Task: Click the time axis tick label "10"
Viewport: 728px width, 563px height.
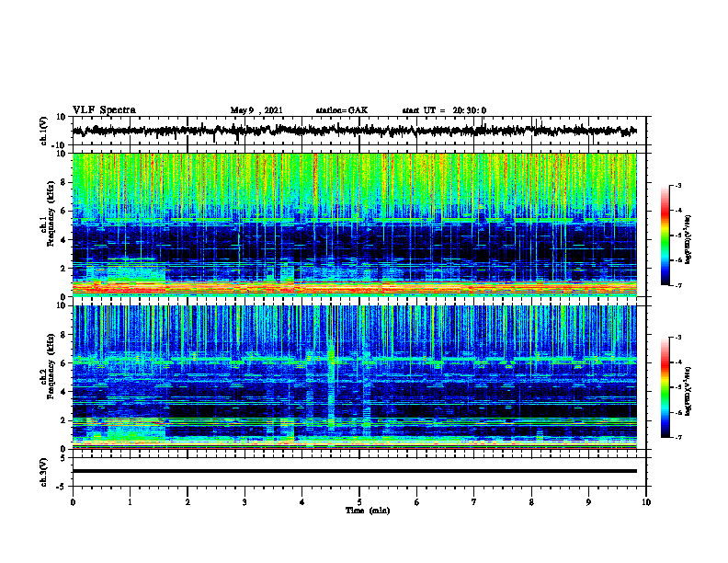Action: (x=646, y=502)
